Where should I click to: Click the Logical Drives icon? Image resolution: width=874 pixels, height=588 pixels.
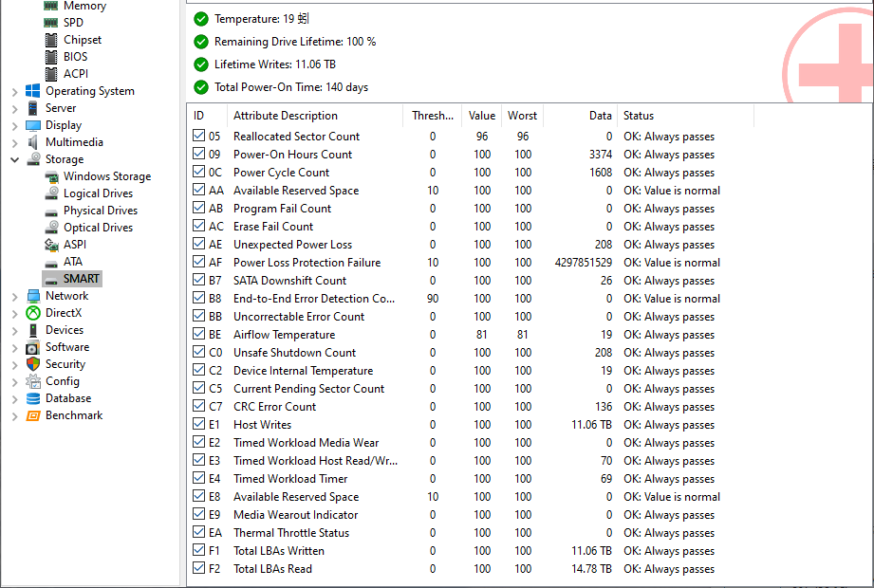tap(51, 193)
